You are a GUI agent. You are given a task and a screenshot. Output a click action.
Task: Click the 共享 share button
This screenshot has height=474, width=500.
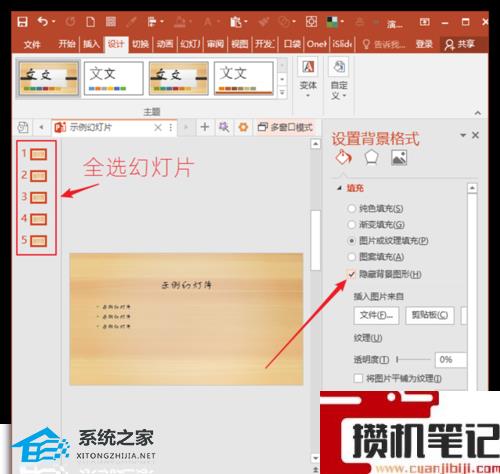pos(460,44)
